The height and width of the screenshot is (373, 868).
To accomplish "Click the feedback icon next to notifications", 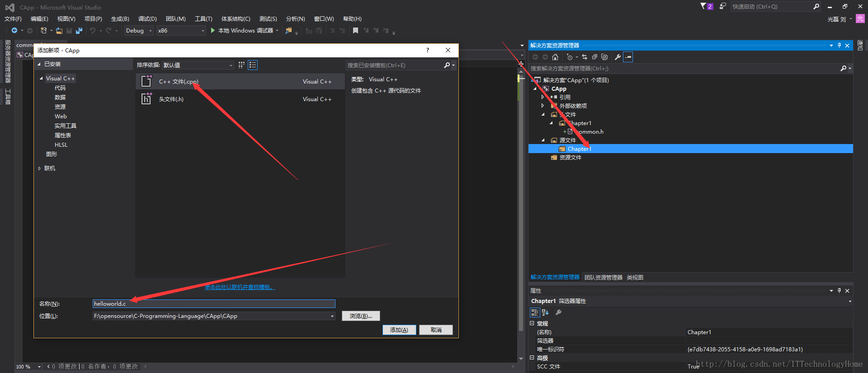I will 723,6.
